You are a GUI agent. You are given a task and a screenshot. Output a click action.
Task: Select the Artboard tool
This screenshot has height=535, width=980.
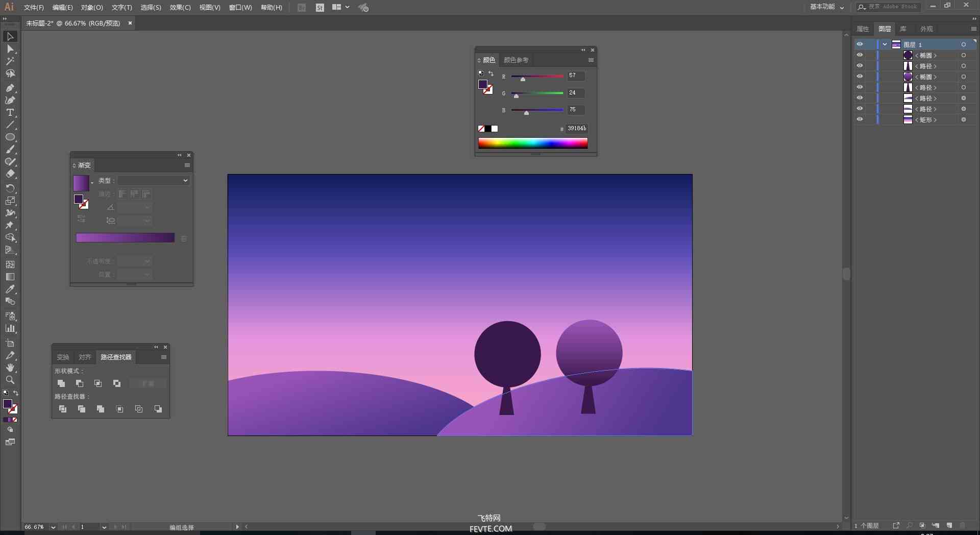10,343
